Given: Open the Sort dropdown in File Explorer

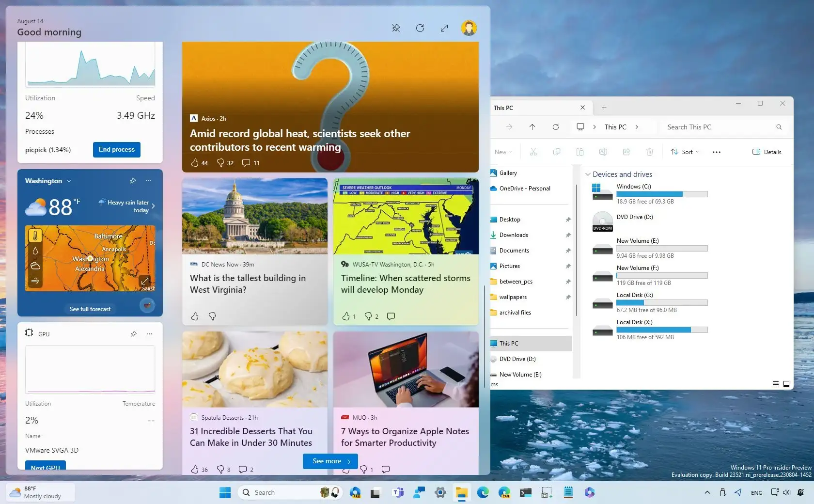Looking at the screenshot, I should click(x=685, y=152).
